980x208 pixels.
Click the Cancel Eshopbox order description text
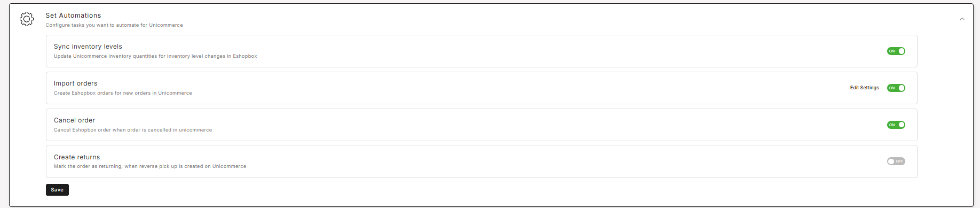point(133,130)
